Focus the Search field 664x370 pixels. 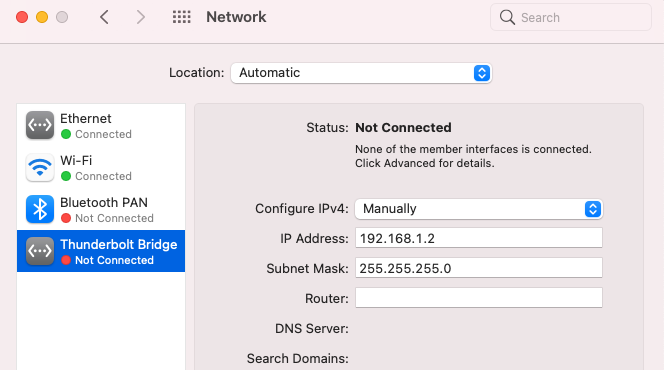pos(570,17)
